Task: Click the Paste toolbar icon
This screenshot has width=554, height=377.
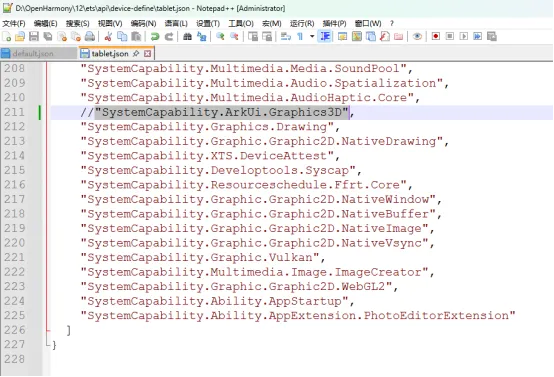Action: 136,36
